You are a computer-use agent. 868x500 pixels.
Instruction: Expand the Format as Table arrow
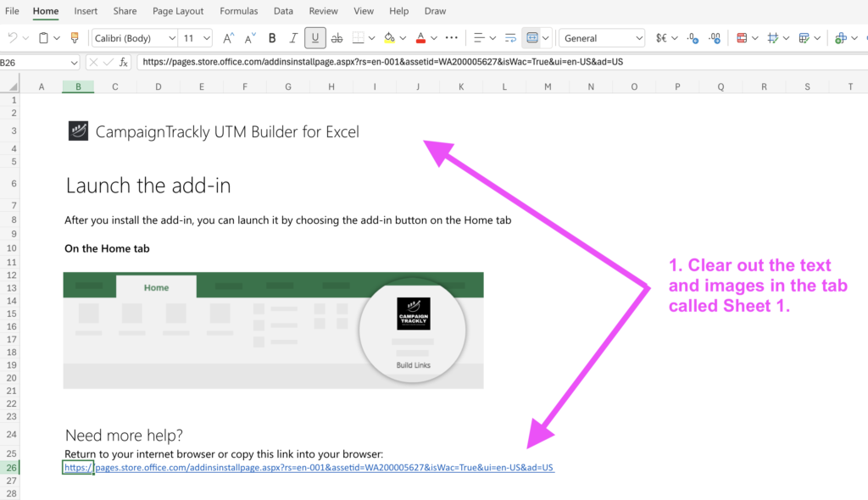tap(817, 38)
